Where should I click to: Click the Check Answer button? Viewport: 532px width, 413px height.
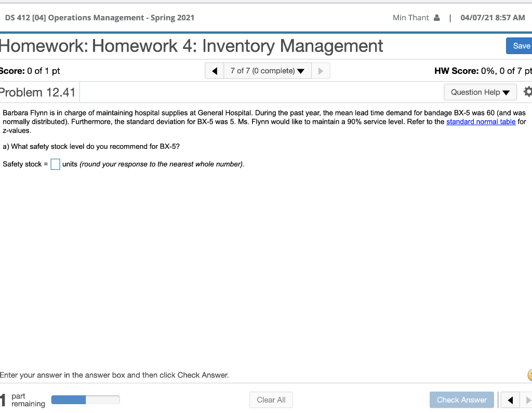461,399
